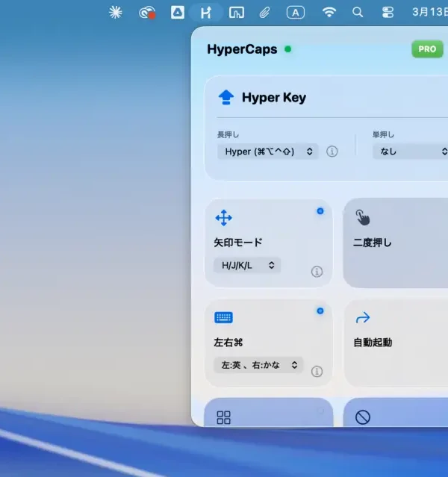This screenshot has height=477, width=448.
Task: Select the 自動起動 card label
Action: point(373,342)
